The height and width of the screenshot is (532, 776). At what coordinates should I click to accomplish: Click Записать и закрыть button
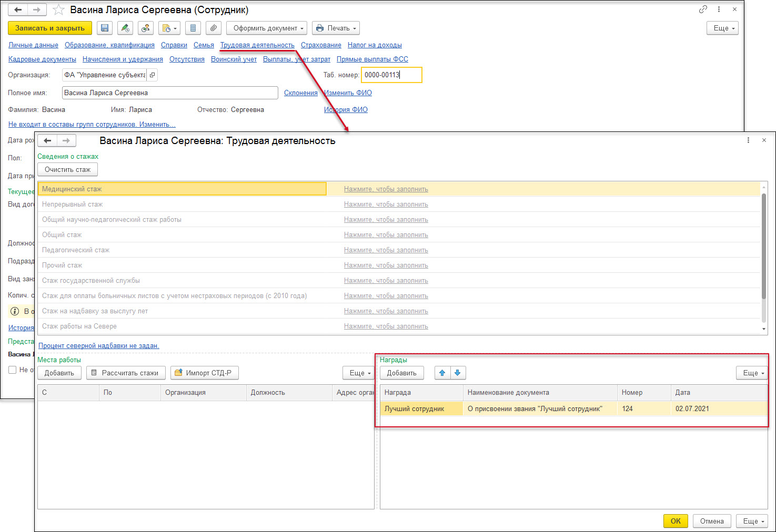pos(50,28)
